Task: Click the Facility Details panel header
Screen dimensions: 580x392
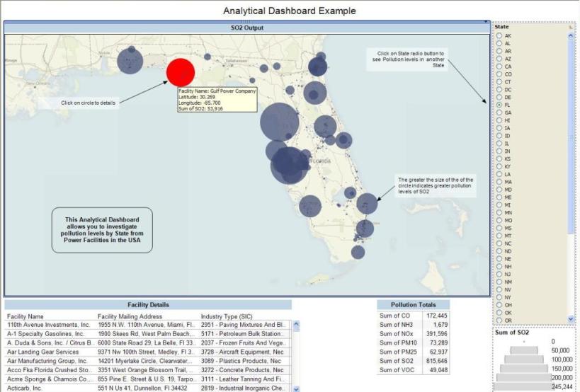Action: (x=148, y=304)
